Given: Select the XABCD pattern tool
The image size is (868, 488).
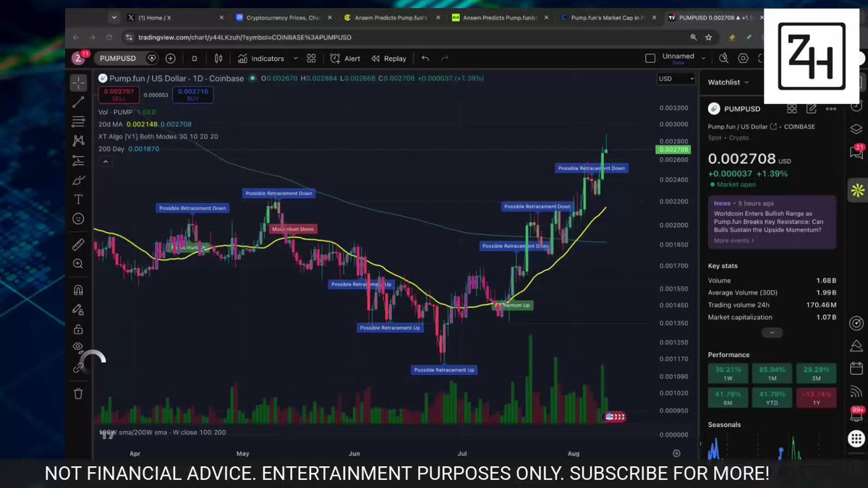Looking at the screenshot, I should click(x=78, y=141).
